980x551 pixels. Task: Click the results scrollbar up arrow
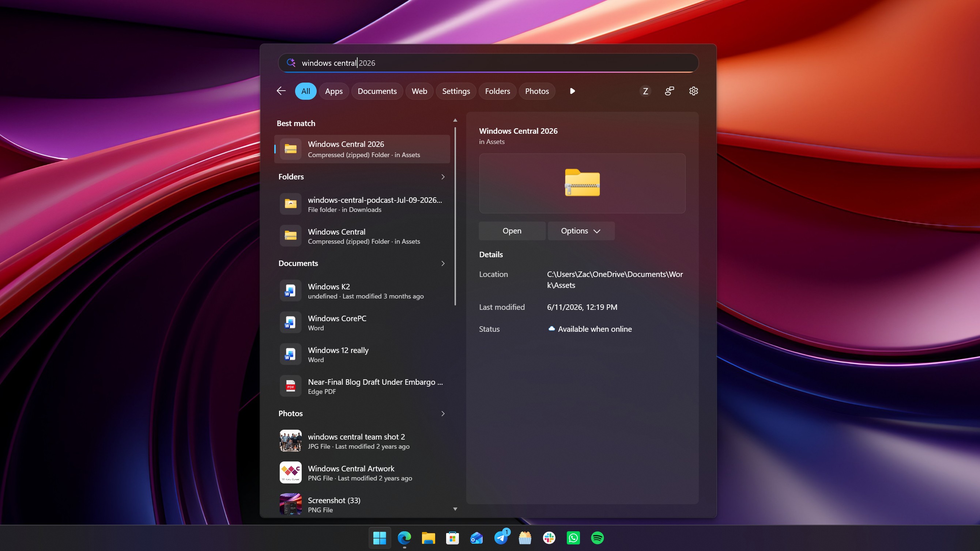[455, 120]
